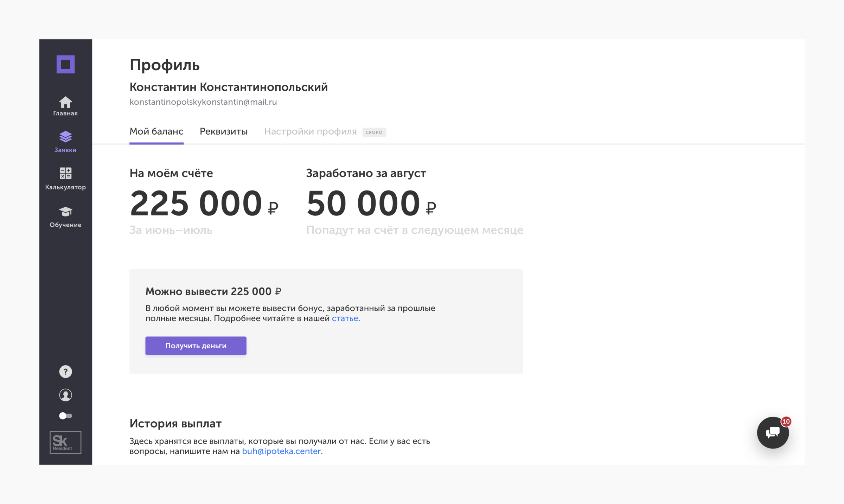Toggle the sidebar theme switch
This screenshot has width=844, height=504.
tap(65, 416)
